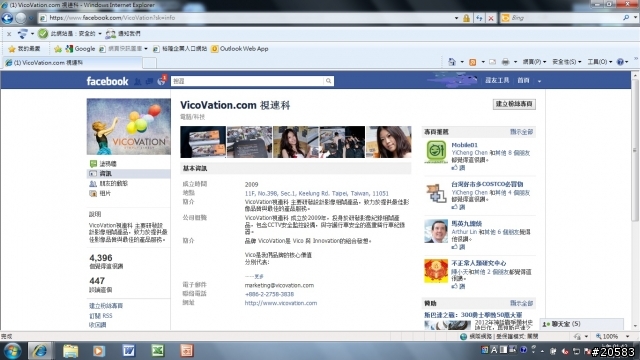
Task: Open Word from the taskbar
Action: click(128, 351)
